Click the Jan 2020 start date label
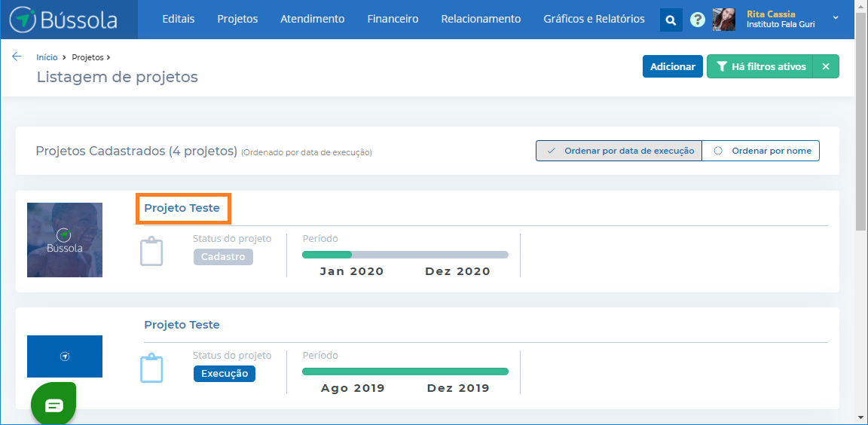The height and width of the screenshot is (425, 868). coord(352,271)
